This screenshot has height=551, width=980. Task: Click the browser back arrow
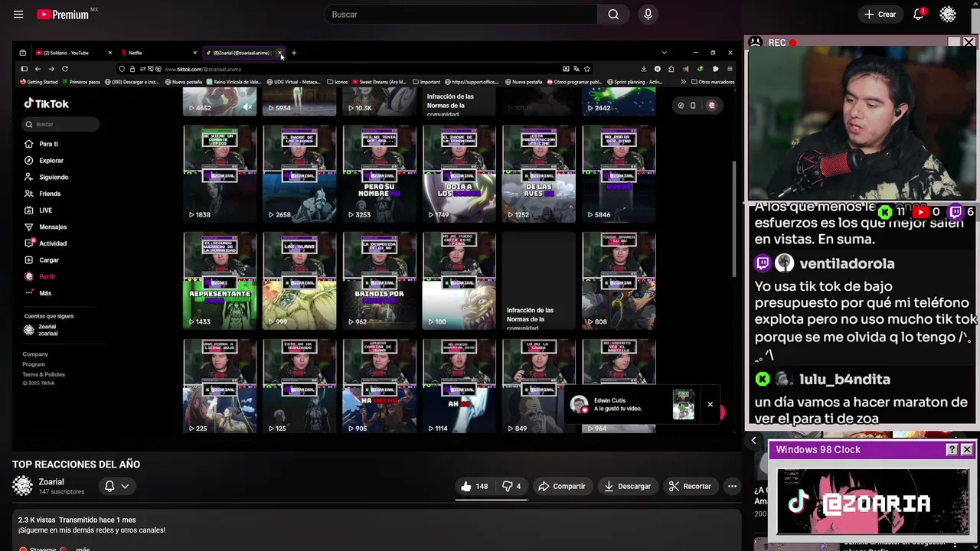38,69
